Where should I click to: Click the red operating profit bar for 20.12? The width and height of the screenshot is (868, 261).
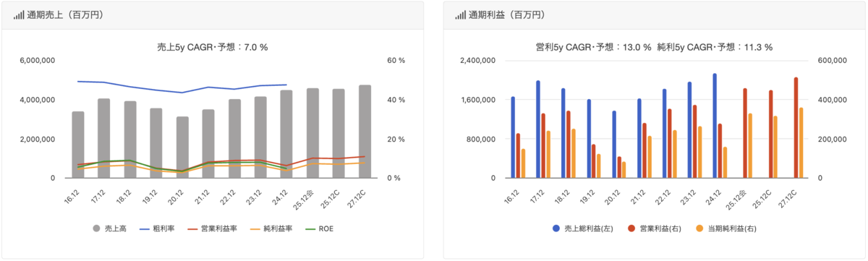pyautogui.click(x=619, y=167)
